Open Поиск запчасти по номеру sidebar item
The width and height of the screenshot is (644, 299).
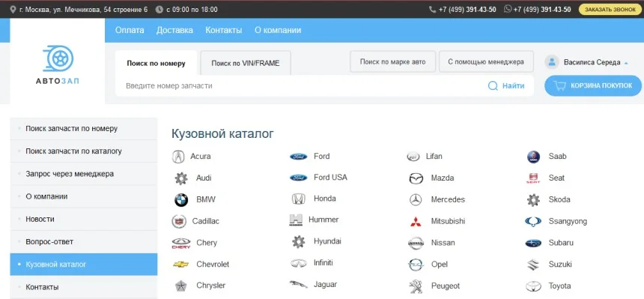point(84,129)
